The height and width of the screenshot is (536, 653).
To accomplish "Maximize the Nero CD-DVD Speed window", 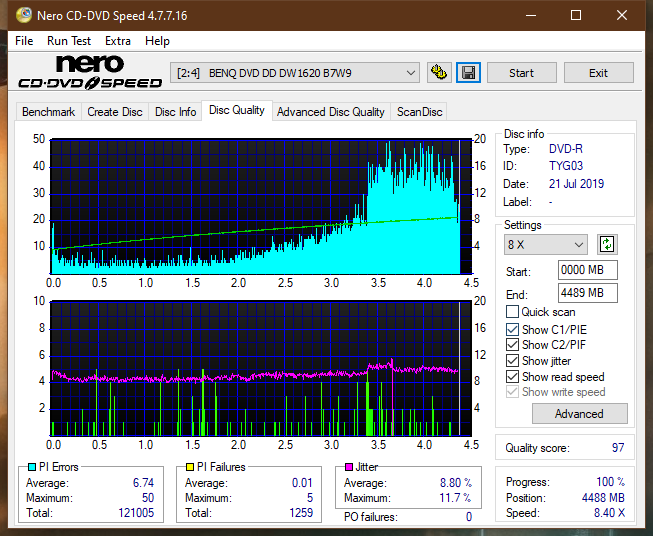I will pyautogui.click(x=576, y=15).
